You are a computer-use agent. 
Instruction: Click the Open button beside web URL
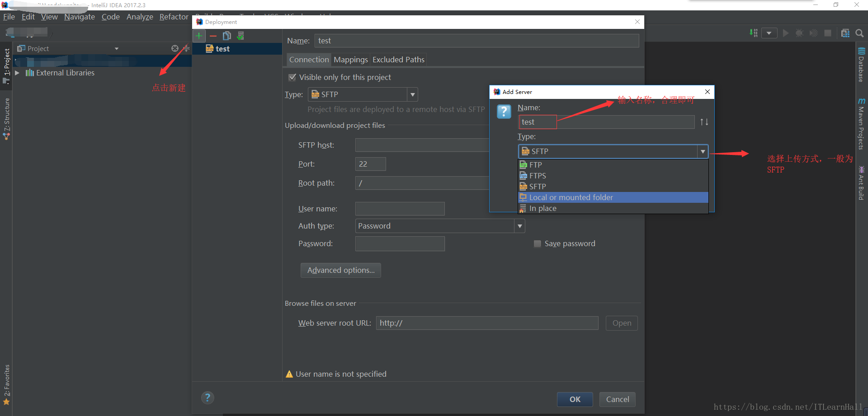(622, 323)
